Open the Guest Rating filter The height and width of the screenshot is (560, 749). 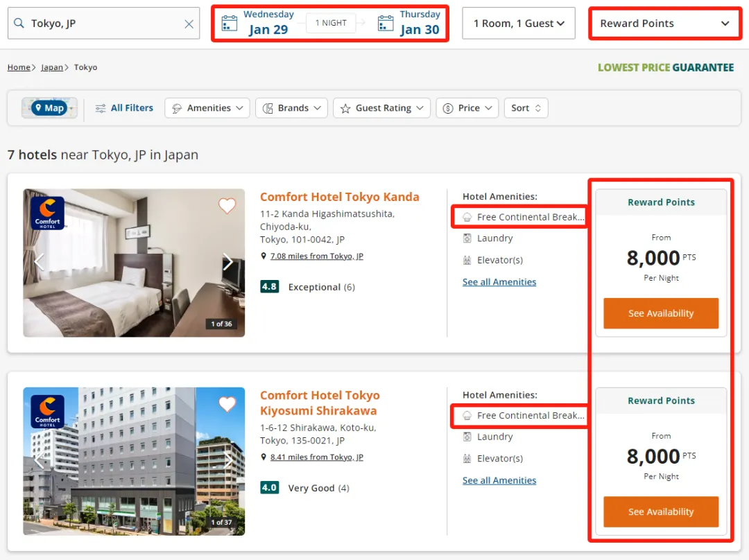click(x=381, y=108)
